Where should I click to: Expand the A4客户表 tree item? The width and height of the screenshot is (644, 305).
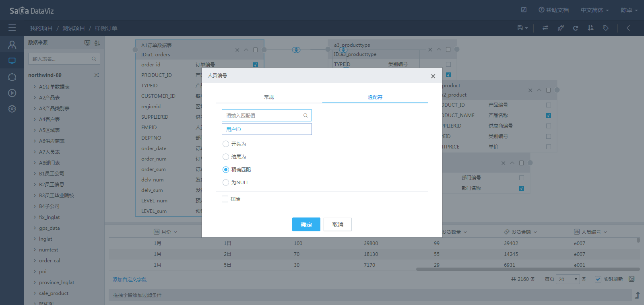(x=35, y=119)
